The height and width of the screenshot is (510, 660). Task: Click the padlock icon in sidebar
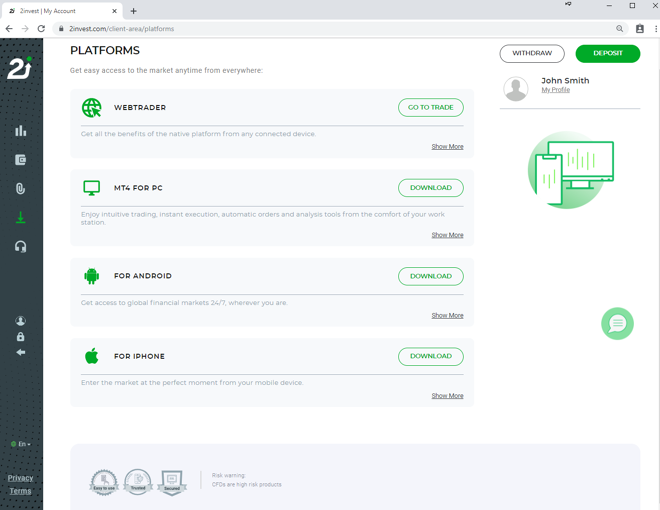(x=21, y=337)
